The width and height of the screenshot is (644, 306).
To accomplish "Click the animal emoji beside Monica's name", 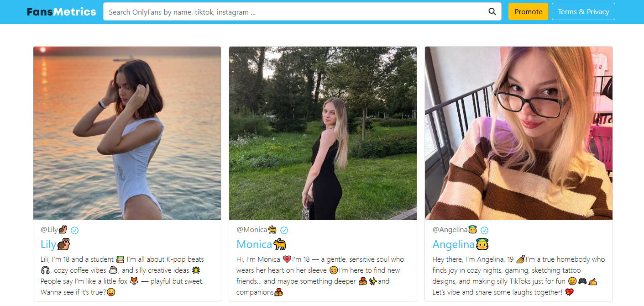I will pyautogui.click(x=280, y=244).
